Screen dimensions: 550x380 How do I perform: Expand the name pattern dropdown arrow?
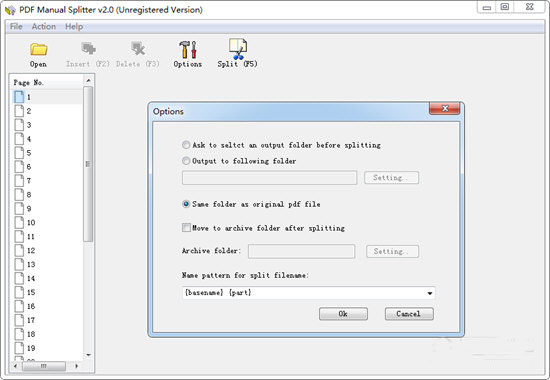pos(430,293)
